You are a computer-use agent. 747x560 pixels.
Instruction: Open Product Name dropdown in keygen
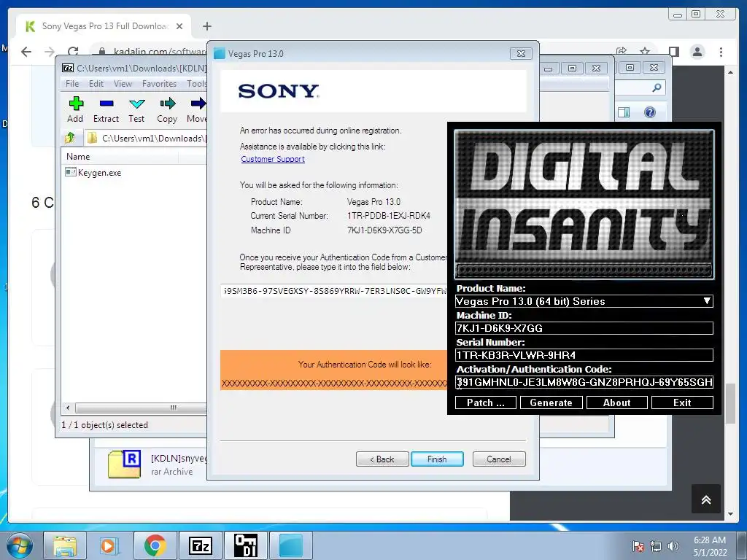pyautogui.click(x=584, y=301)
